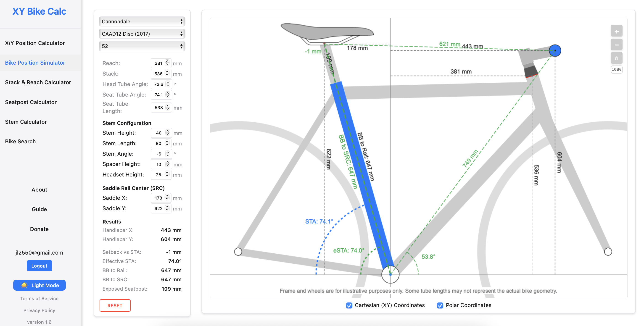Viewport: 644px width, 326px height.
Task: Click the Stem Length stepper arrows
Action: [167, 143]
